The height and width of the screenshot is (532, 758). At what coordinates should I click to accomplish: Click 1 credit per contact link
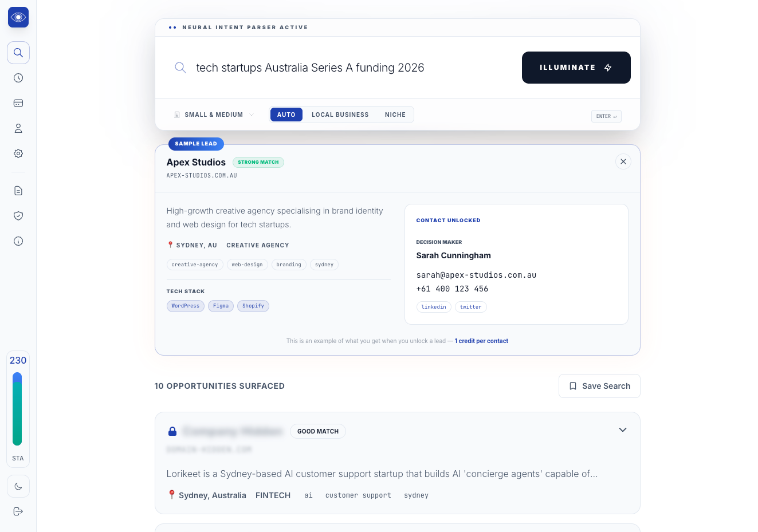pos(481,341)
